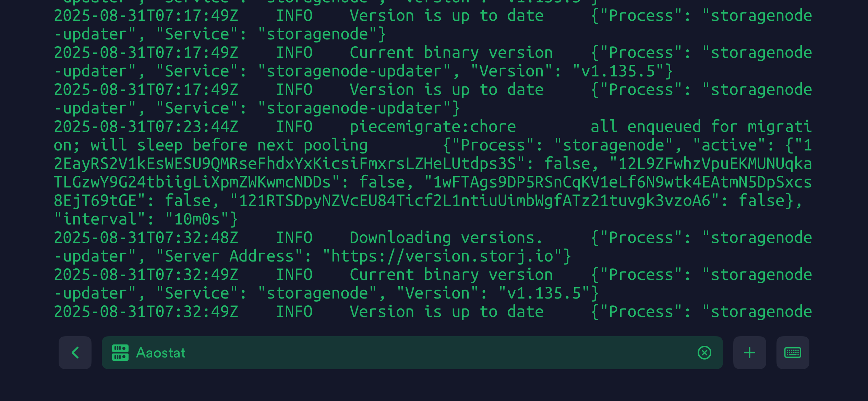868x401 pixels.
Task: Close the Aaostat session with the X icon
Action: pyautogui.click(x=704, y=353)
